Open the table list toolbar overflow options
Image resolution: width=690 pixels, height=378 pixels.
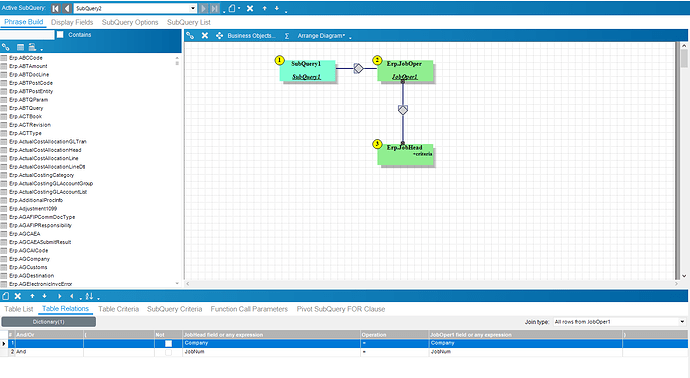click(x=41, y=49)
